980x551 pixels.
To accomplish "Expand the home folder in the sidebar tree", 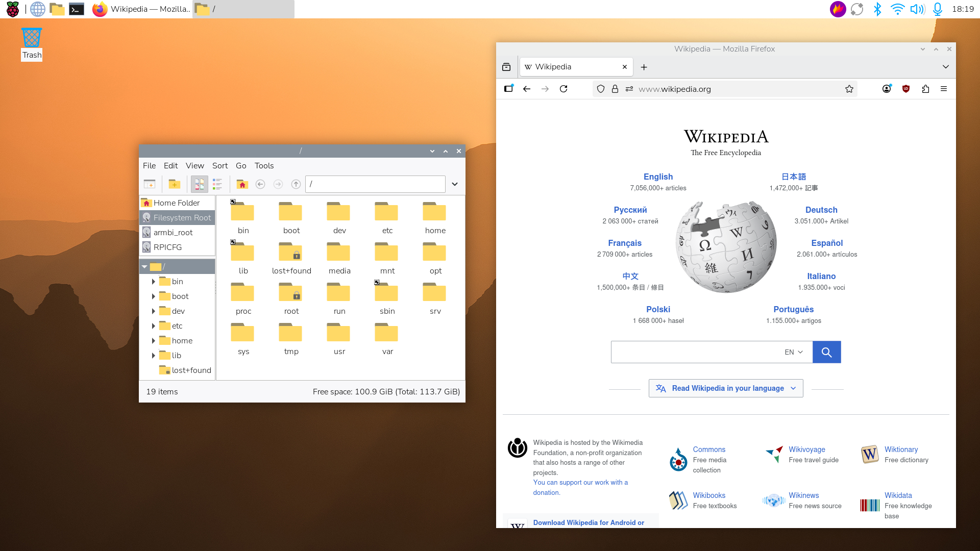I will (154, 340).
